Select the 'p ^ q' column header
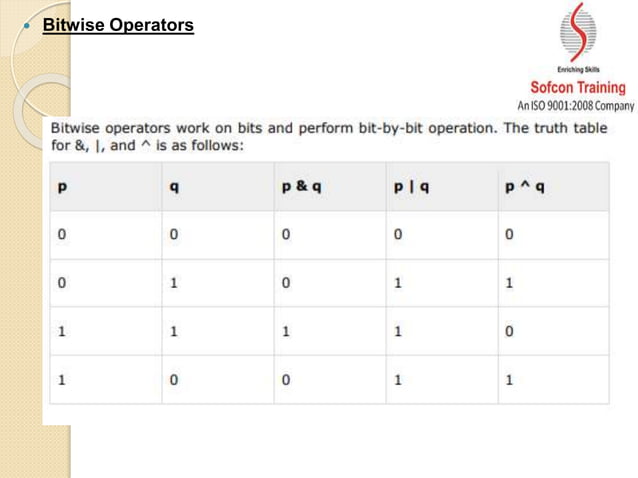The width and height of the screenshot is (638, 478). coord(553,187)
